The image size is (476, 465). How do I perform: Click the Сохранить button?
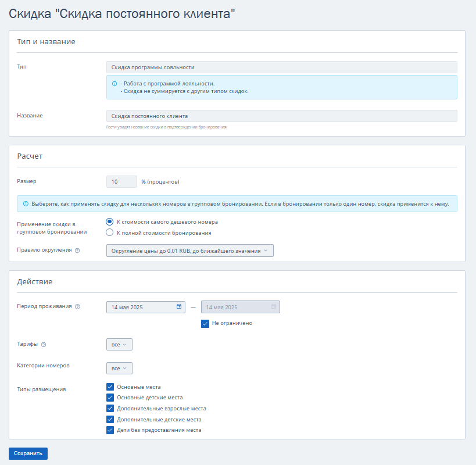pos(28,453)
